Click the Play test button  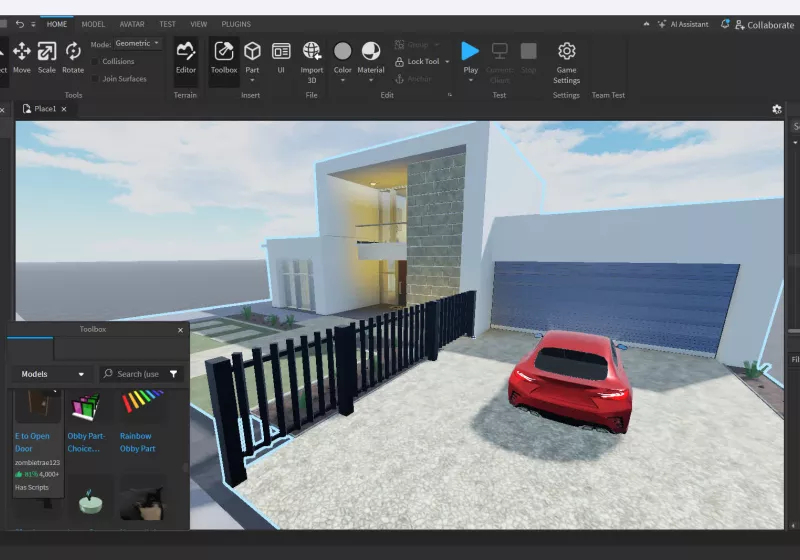470,51
